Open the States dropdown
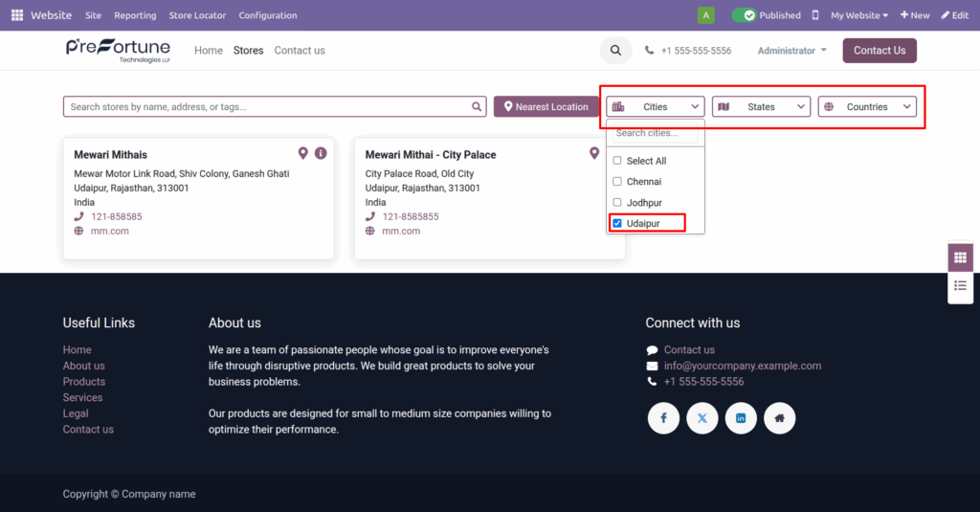The image size is (980, 512). pos(761,107)
